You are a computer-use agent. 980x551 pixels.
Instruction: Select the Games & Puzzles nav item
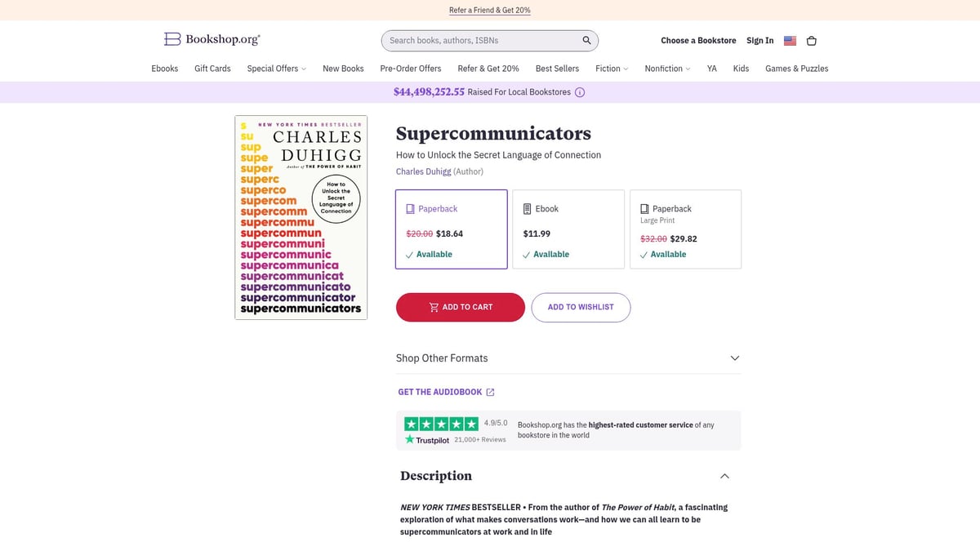796,69
